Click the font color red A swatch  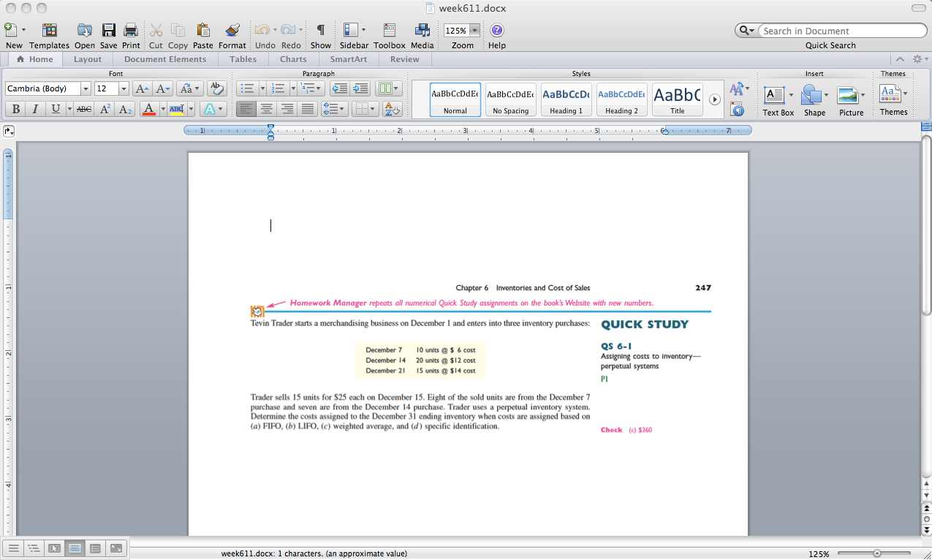pyautogui.click(x=149, y=109)
